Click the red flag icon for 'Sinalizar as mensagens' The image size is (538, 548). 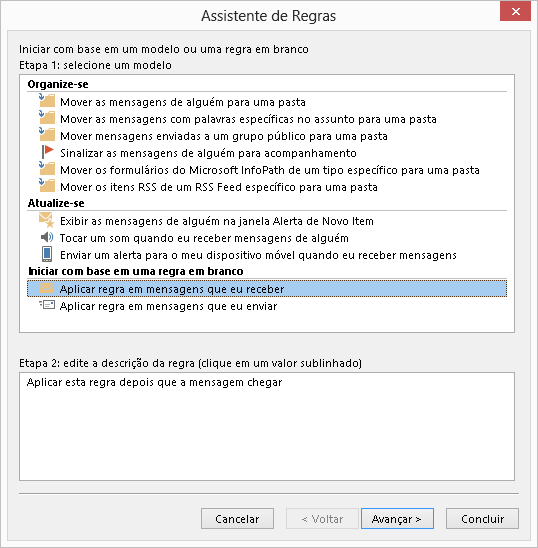(x=47, y=152)
